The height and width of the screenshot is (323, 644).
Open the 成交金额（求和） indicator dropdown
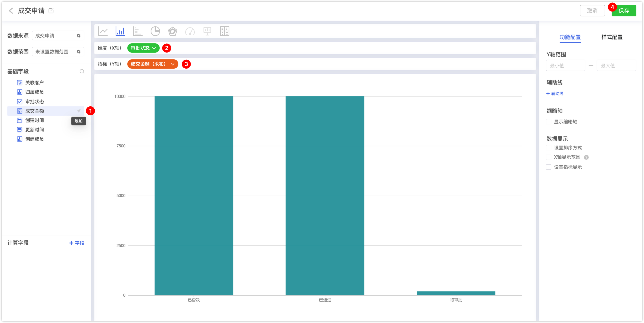coord(153,64)
